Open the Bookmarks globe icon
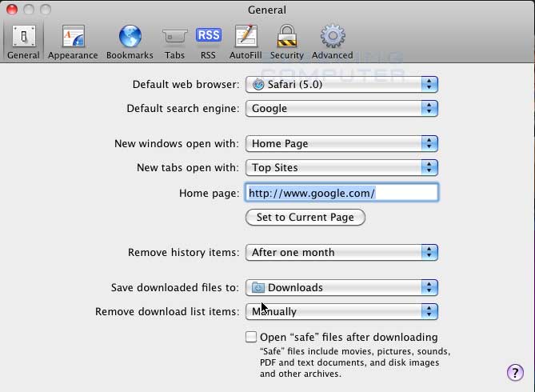This screenshot has width=535, height=392. [x=130, y=36]
